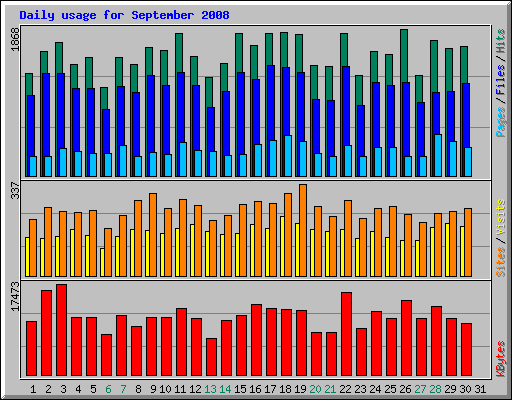Click the green weekend day label 21
This screenshot has width=512, height=400.
pos(330,389)
